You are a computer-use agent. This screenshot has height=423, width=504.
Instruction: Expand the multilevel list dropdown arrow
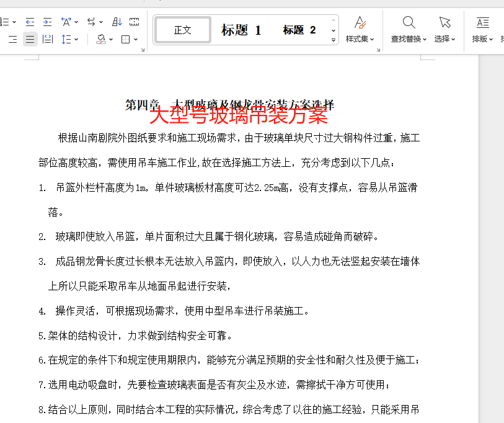(14, 22)
